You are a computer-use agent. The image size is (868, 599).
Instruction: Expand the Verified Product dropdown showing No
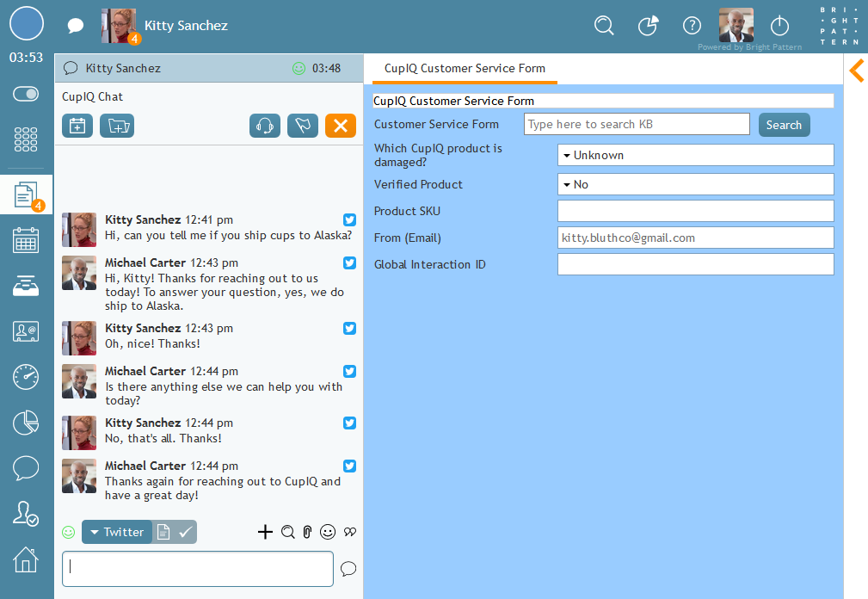point(695,184)
